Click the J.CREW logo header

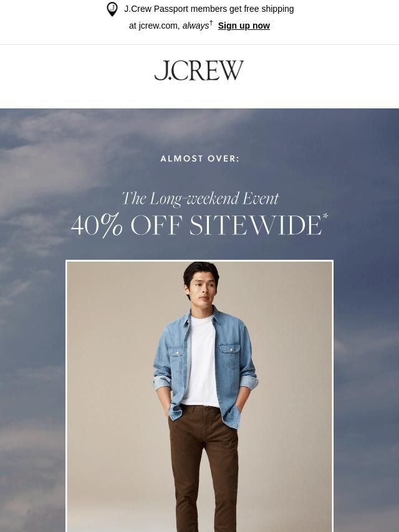(x=199, y=70)
